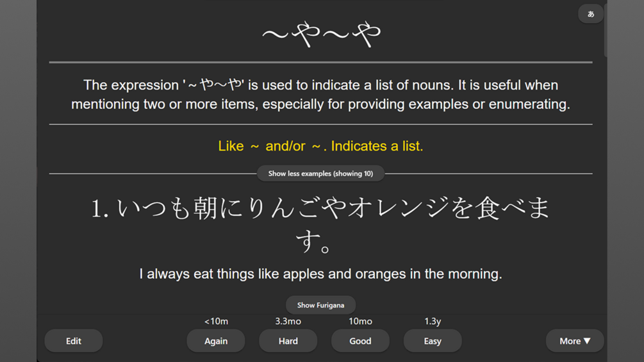The width and height of the screenshot is (644, 362).
Task: Rate the card as Hard
Action: click(x=288, y=341)
